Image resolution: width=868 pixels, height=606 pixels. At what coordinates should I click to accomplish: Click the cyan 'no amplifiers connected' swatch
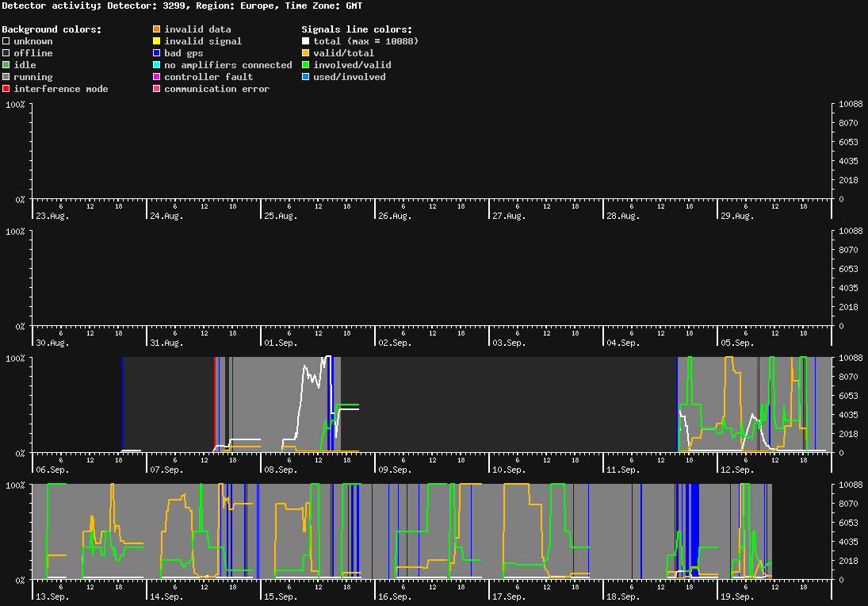[x=157, y=65]
